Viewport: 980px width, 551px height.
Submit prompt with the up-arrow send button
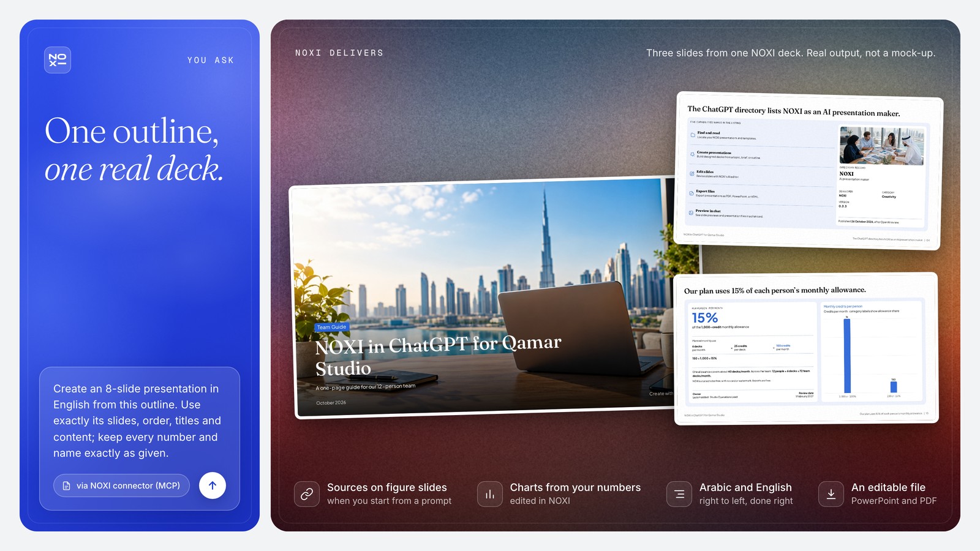(x=213, y=485)
